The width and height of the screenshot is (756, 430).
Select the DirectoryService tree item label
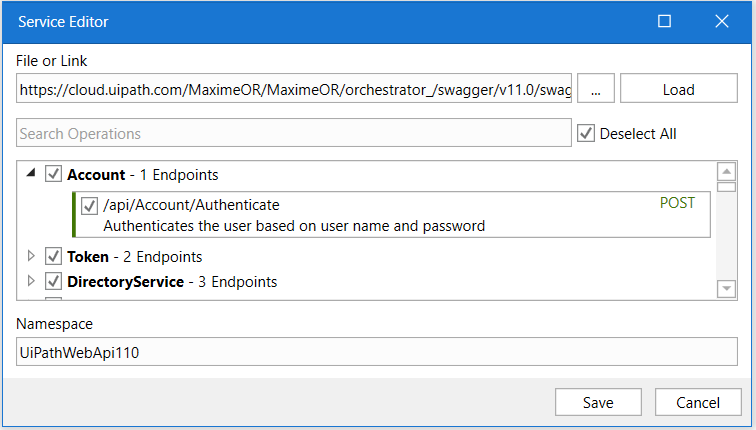point(125,282)
